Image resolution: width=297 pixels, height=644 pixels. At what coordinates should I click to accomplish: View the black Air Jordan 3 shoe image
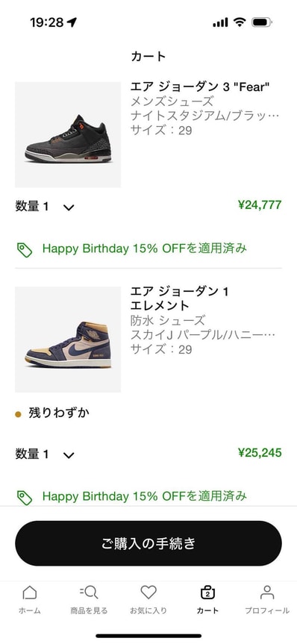click(x=68, y=135)
